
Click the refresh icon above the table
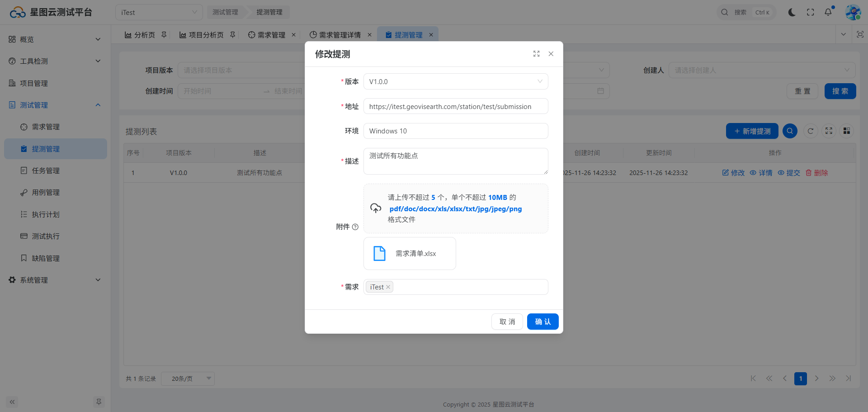(x=811, y=131)
